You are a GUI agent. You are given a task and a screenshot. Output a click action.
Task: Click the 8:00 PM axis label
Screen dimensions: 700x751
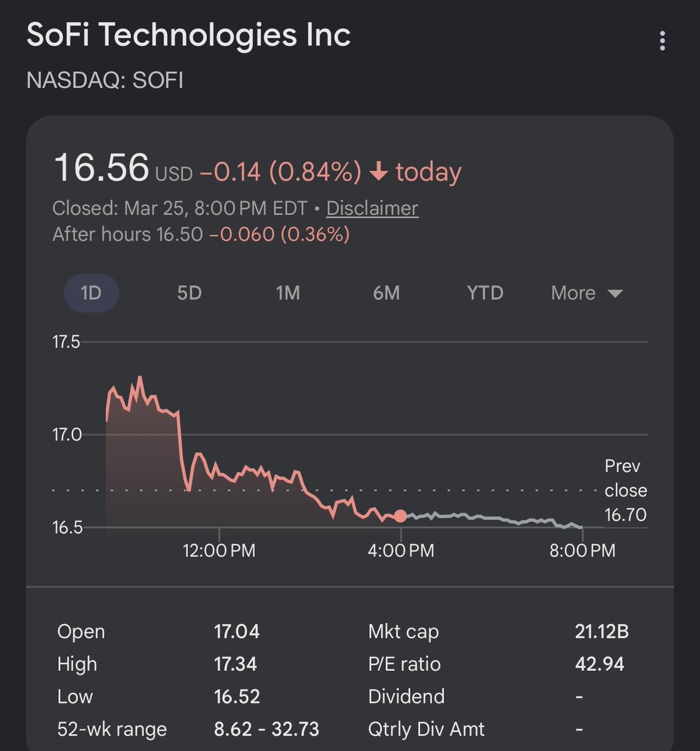[x=583, y=551]
